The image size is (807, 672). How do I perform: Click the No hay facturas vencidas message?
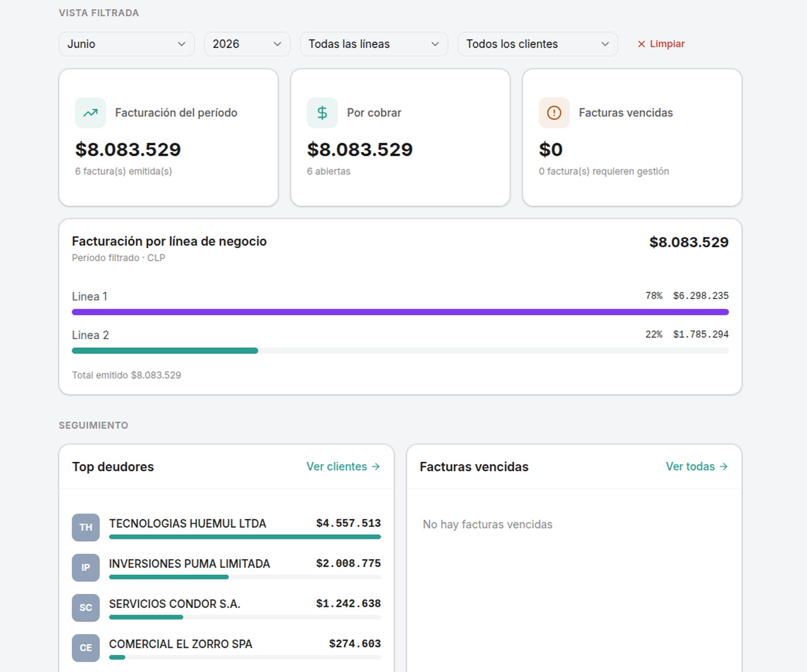[x=488, y=524]
